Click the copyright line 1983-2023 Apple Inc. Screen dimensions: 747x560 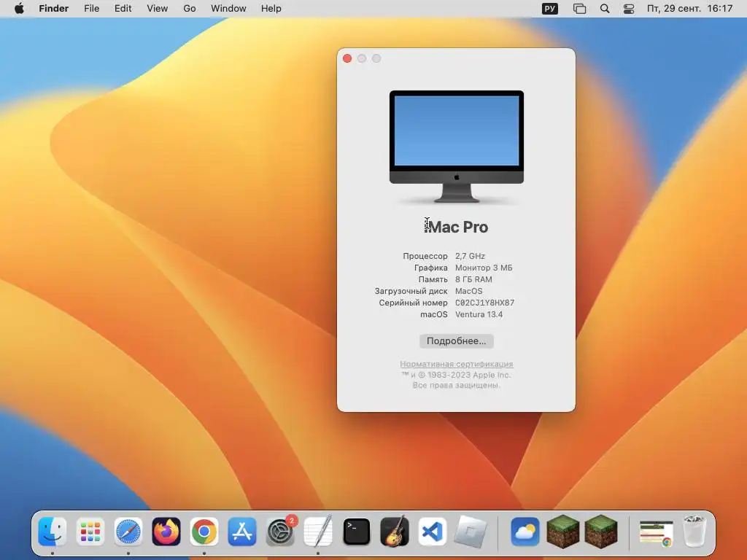(457, 375)
